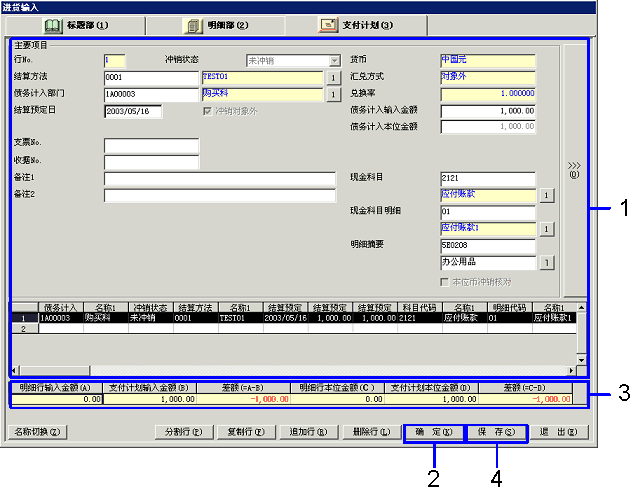Click lookup button next to 债务计入部门 field
631x495 pixels.
(x=333, y=94)
